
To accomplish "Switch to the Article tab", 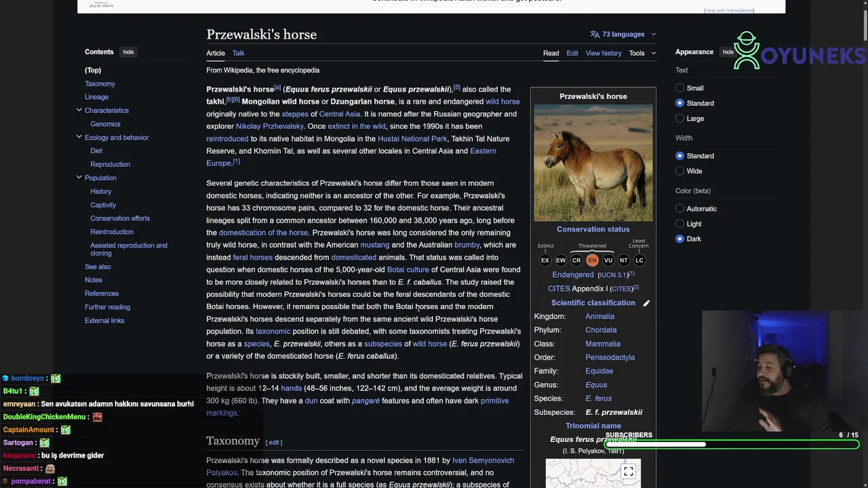I will [216, 53].
